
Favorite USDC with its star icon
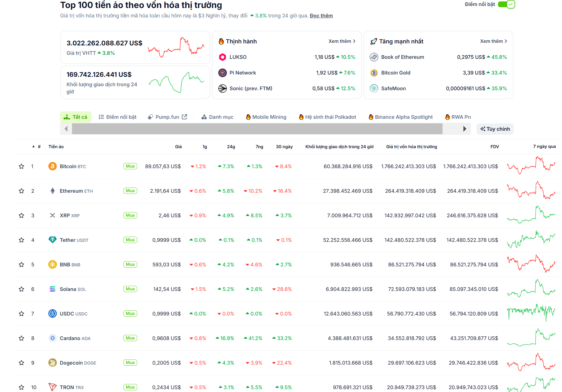21,313
